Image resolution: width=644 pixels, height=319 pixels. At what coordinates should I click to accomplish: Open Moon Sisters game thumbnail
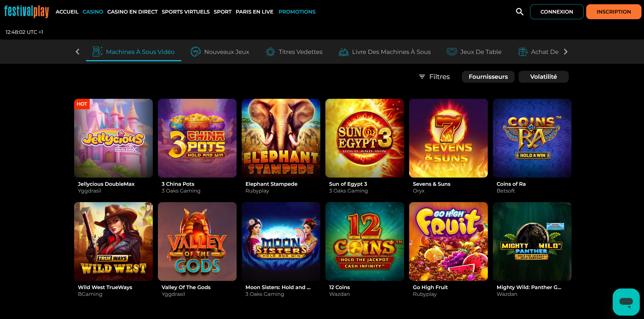(281, 241)
